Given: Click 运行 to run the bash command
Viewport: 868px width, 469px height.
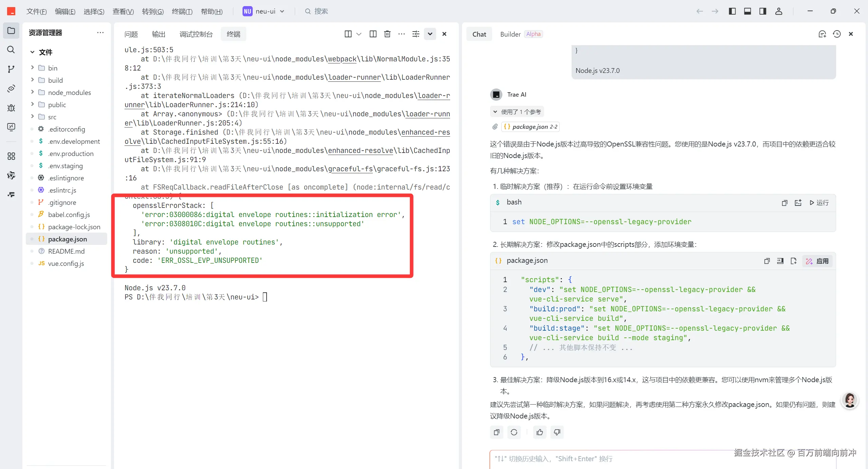Looking at the screenshot, I should click(x=819, y=203).
